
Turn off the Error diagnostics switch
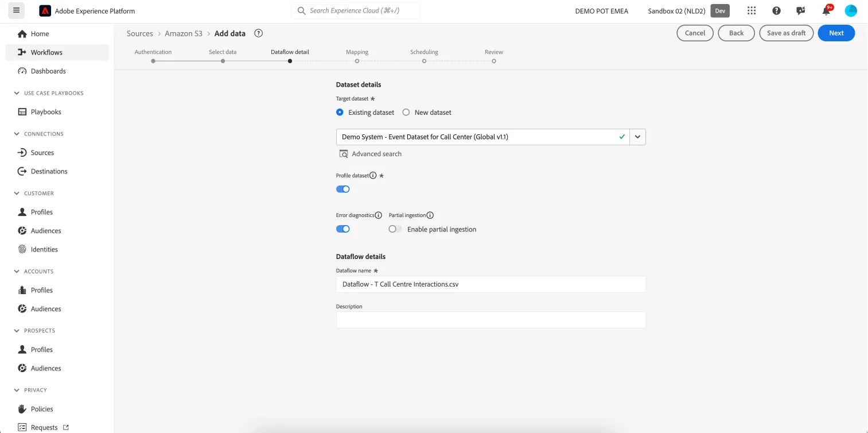(343, 229)
